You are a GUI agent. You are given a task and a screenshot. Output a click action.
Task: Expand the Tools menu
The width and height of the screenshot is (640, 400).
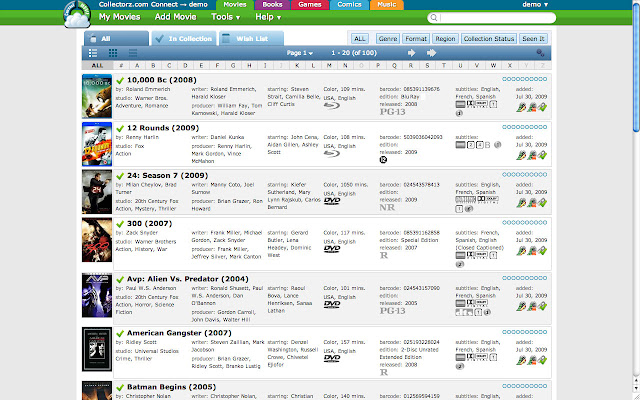(225, 17)
